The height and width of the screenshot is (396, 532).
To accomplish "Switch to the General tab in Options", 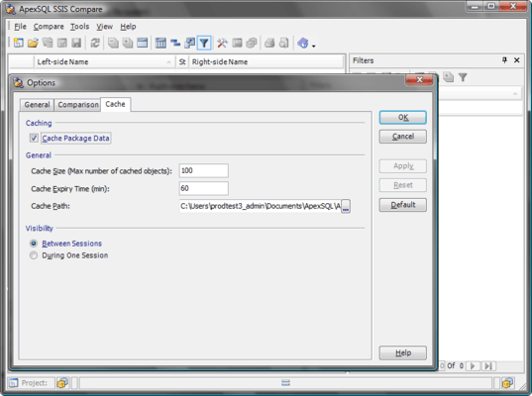I will coord(37,105).
